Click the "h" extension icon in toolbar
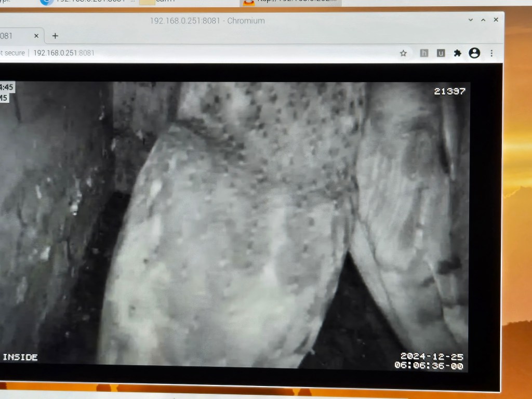 [424, 53]
